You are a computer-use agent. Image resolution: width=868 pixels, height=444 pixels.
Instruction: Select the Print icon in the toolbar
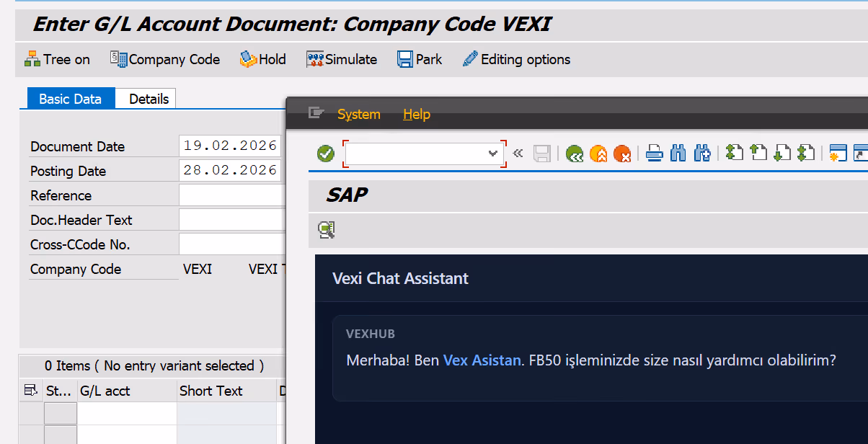654,153
